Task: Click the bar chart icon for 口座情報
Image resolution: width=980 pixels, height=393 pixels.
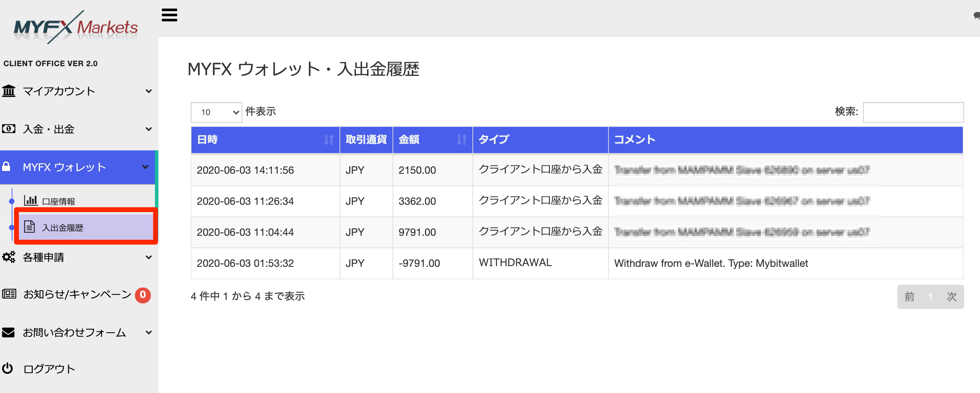Action: coord(30,200)
